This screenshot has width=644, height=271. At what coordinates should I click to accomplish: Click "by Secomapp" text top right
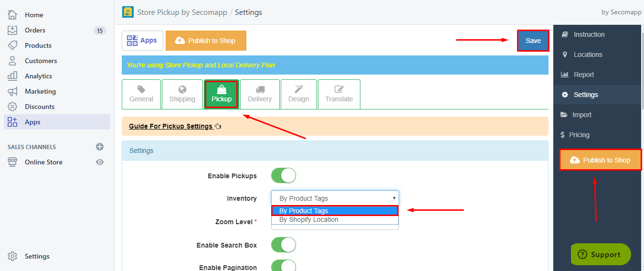(622, 12)
